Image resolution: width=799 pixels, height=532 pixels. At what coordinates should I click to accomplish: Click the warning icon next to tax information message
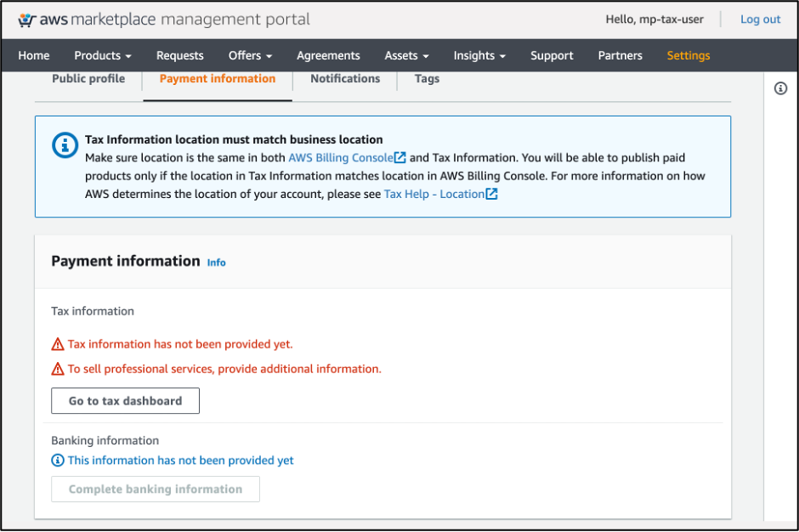57,343
